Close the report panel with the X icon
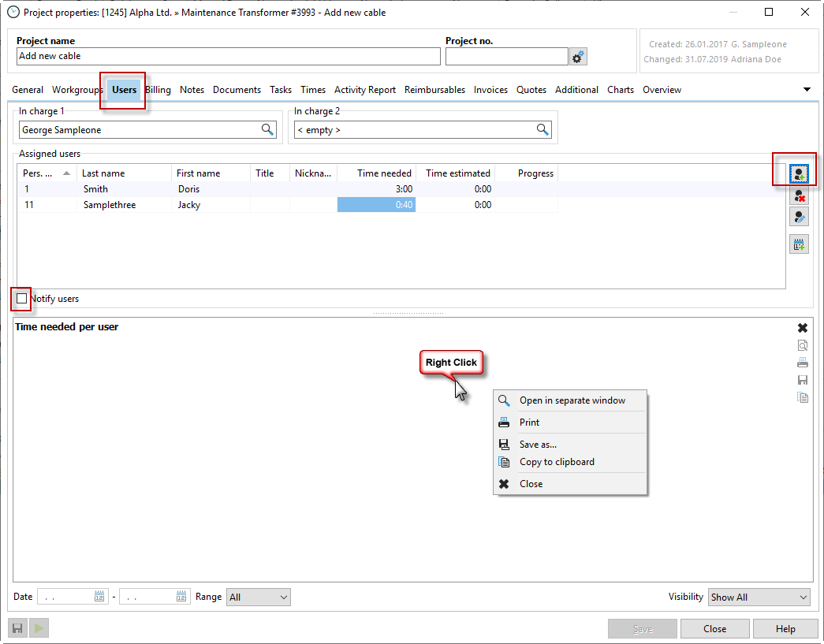This screenshot has height=644, width=824. click(802, 328)
